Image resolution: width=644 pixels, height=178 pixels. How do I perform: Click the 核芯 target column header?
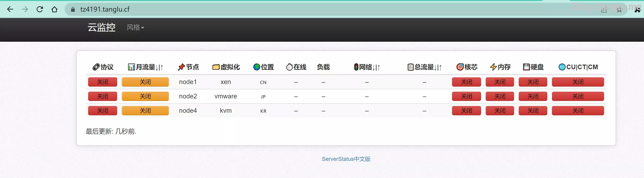coord(467,67)
